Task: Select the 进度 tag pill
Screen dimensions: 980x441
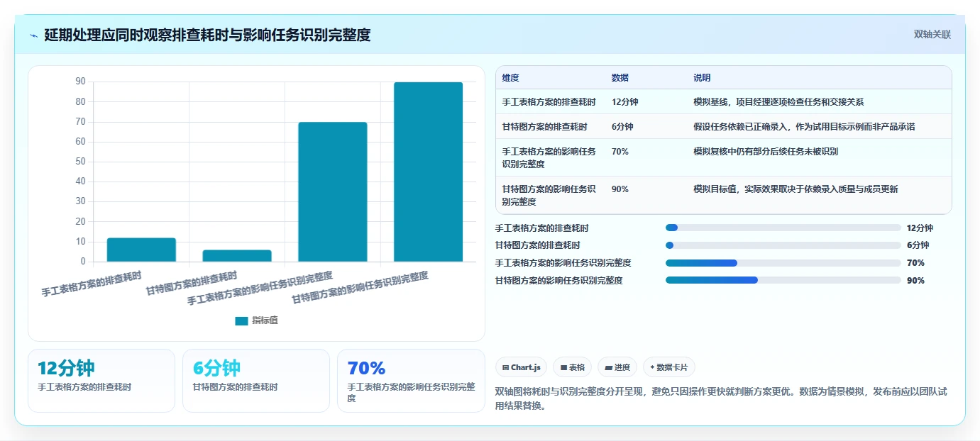Action: 617,367
